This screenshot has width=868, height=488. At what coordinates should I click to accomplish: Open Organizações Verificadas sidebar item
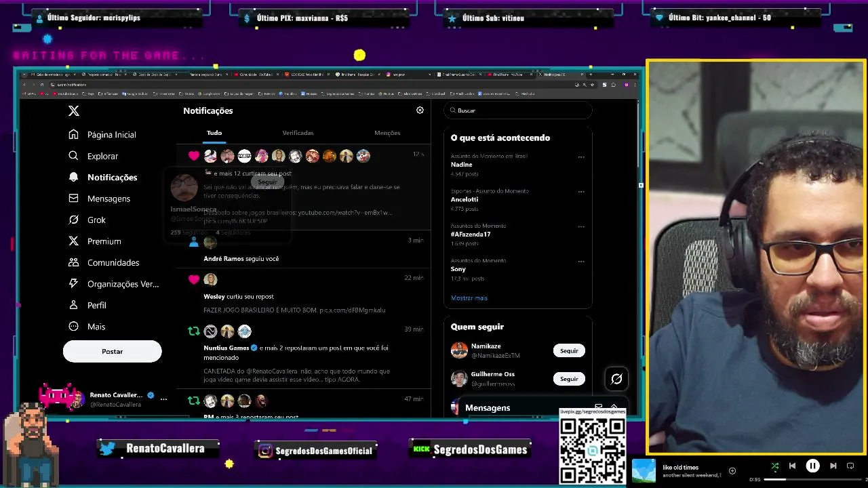[x=113, y=284]
